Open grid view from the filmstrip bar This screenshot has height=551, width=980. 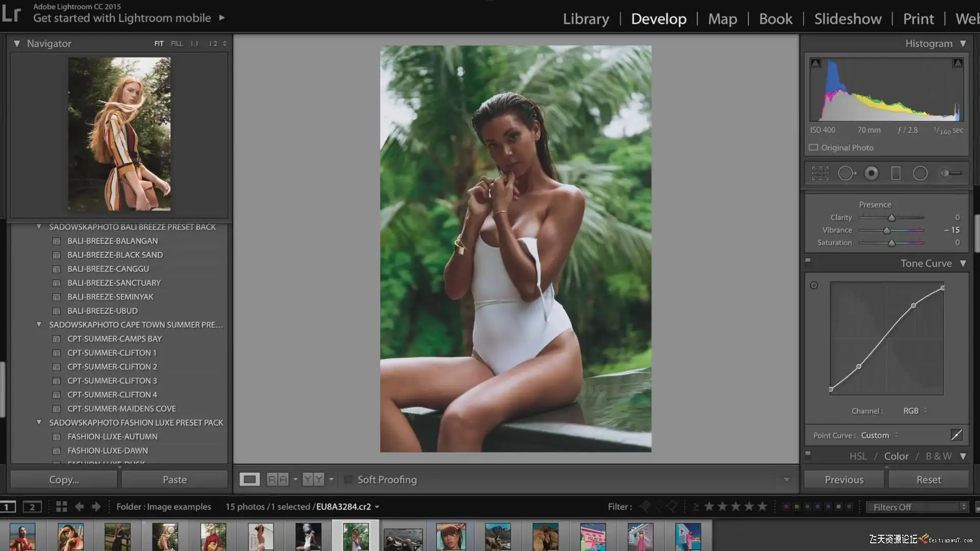(62, 507)
